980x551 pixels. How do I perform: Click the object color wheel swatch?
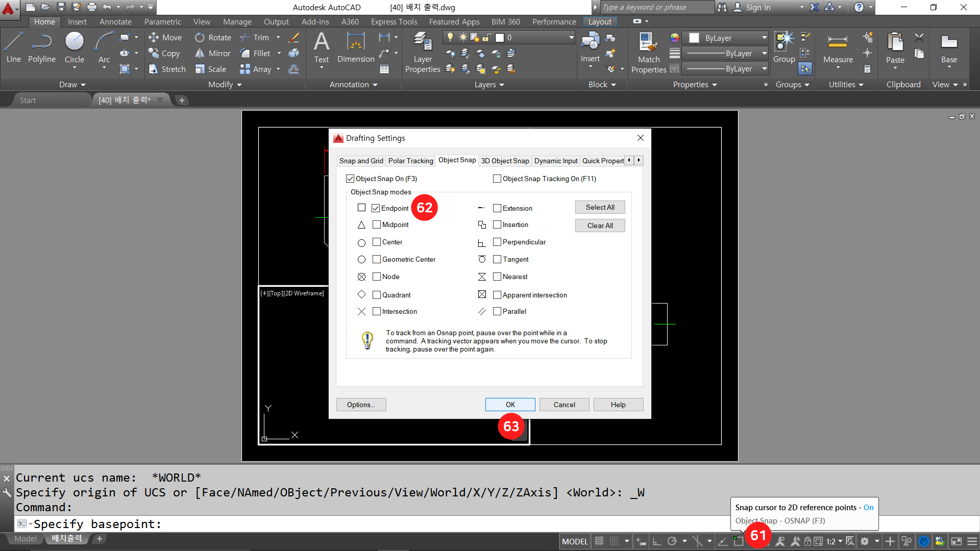tap(675, 38)
